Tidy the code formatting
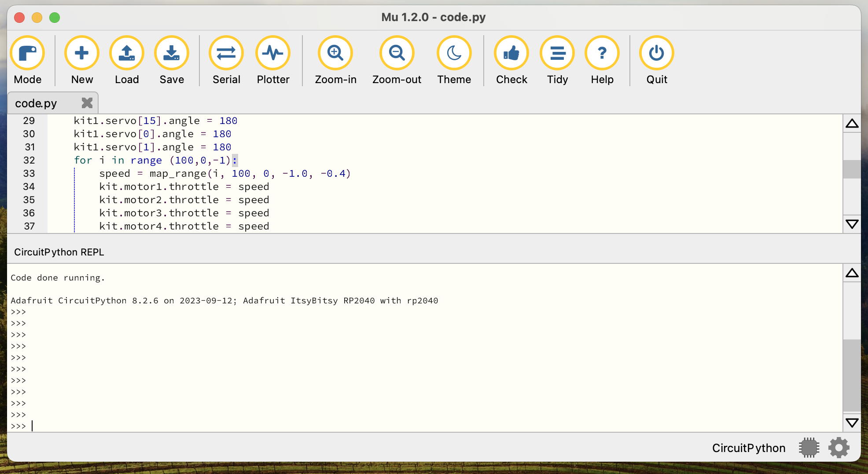This screenshot has height=474, width=868. 557,54
